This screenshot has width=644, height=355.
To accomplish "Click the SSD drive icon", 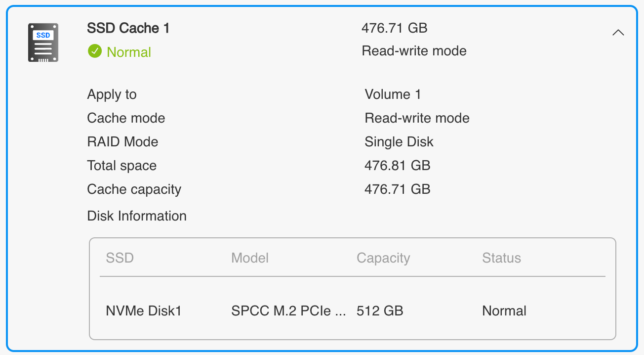I will point(43,43).
